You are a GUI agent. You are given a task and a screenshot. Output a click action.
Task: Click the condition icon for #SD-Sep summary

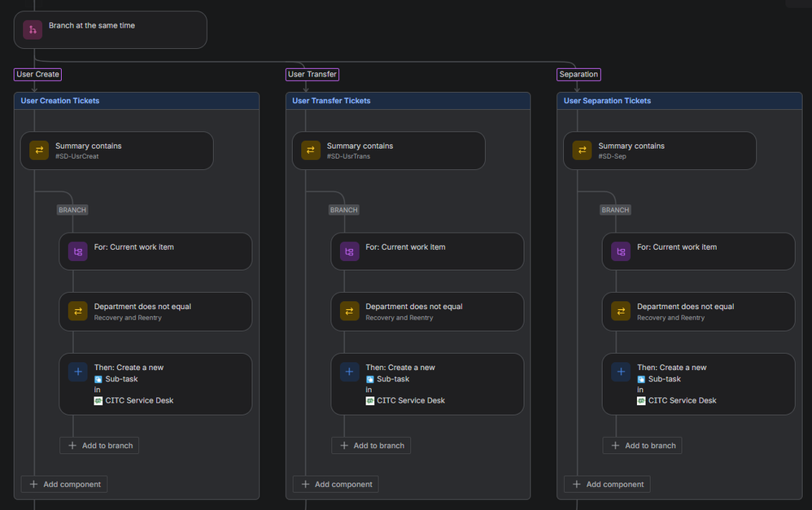coord(582,150)
